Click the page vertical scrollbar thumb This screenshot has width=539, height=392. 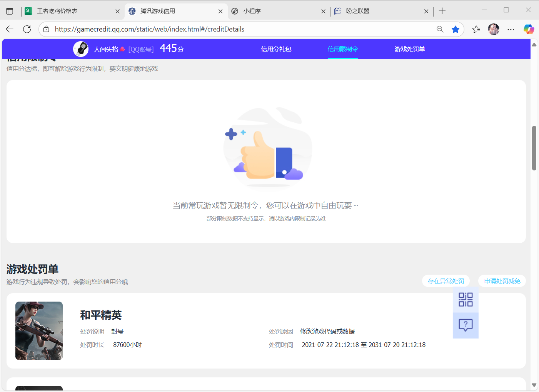pyautogui.click(x=534, y=148)
